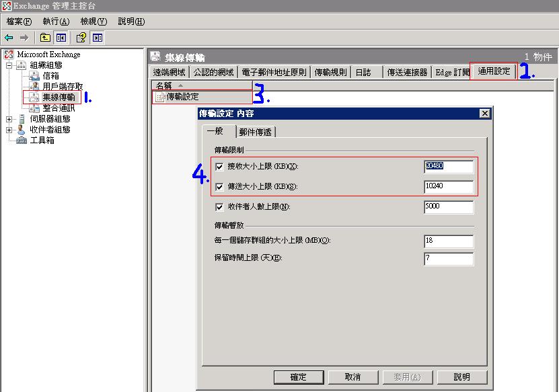Switch to the 傳送連接器 tab
The image size is (559, 392).
pyautogui.click(x=407, y=73)
